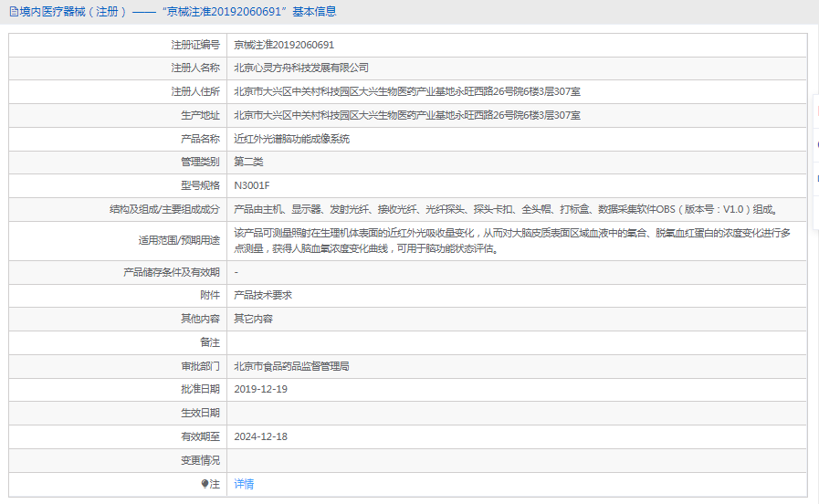
Task: Click the 型号规格 row label
Action: [x=200, y=185]
